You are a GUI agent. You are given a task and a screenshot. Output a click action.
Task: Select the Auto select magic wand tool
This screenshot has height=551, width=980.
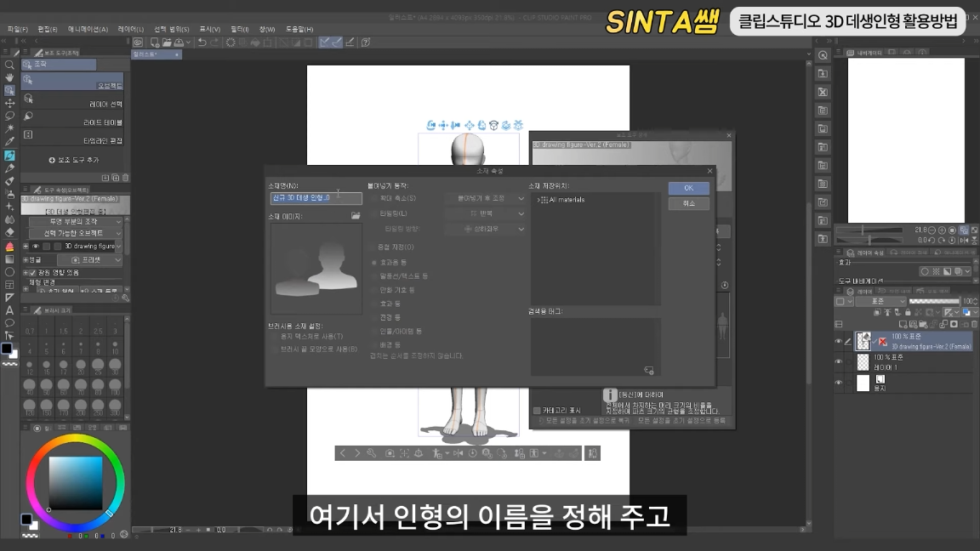coord(9,128)
